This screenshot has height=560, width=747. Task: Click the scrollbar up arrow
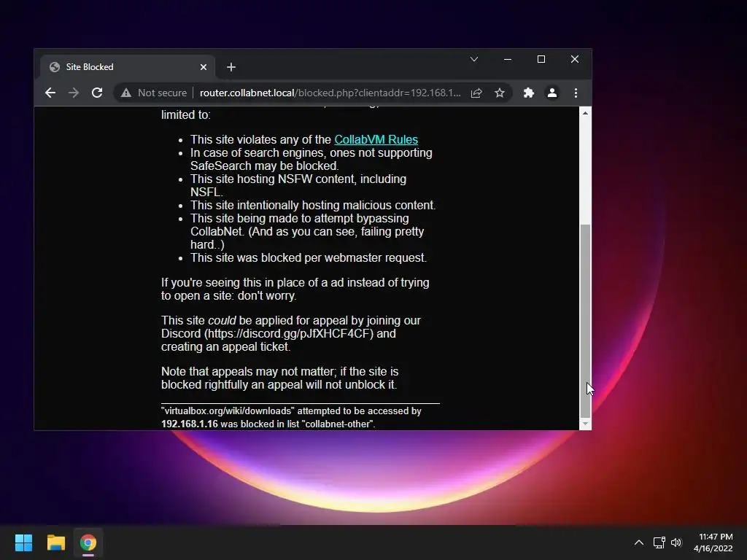tap(585, 113)
